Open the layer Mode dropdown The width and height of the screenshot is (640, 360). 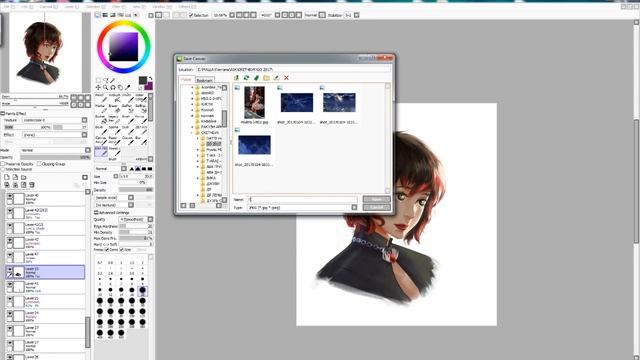coord(88,150)
